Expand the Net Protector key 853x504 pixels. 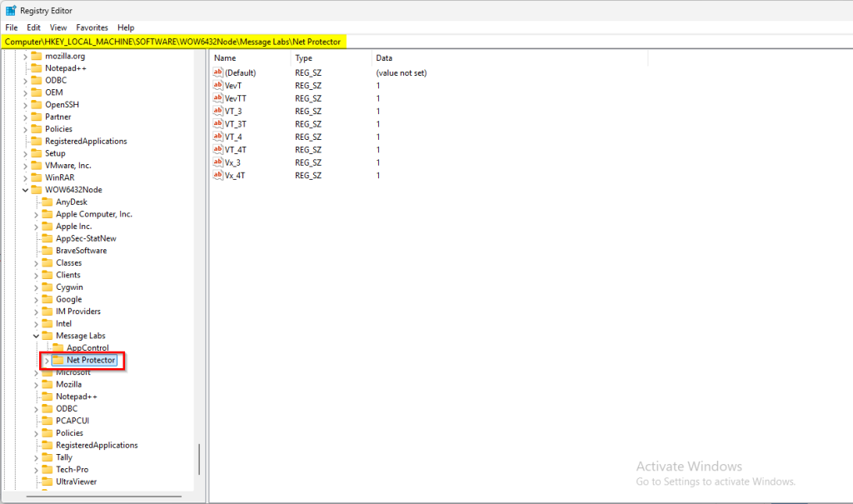(x=47, y=360)
